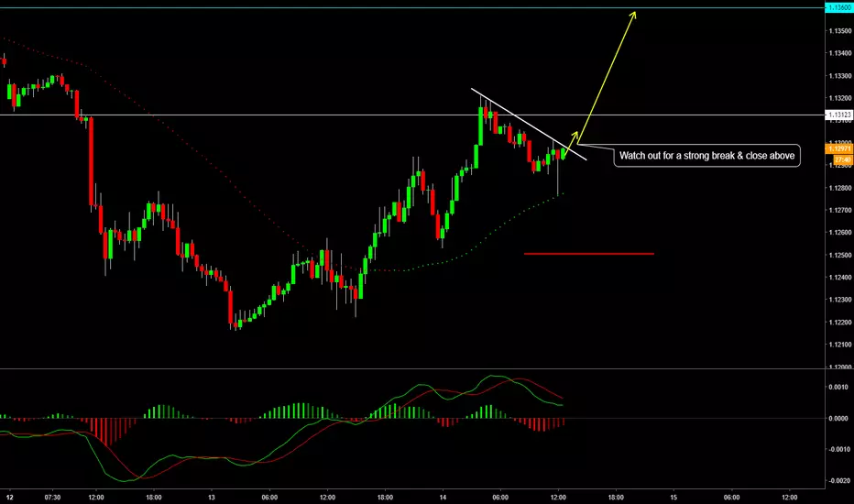Click the 07:30 time axis label
The height and width of the screenshot is (504, 854).
52,498
